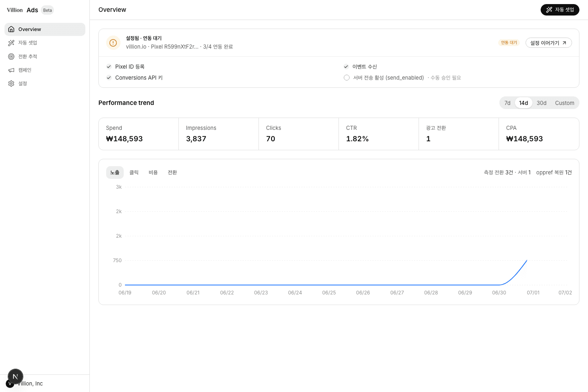Click the wand icon inside the top-right 자동 셋업 button

(x=549, y=10)
